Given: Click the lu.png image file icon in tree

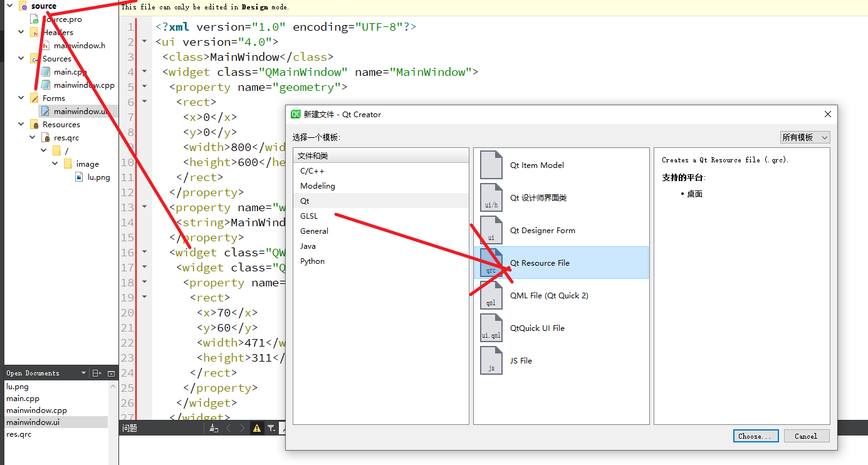Looking at the screenshot, I should (79, 177).
